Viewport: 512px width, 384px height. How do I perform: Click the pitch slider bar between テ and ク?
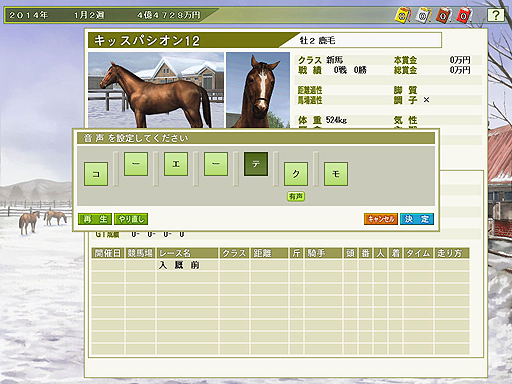coord(276,169)
